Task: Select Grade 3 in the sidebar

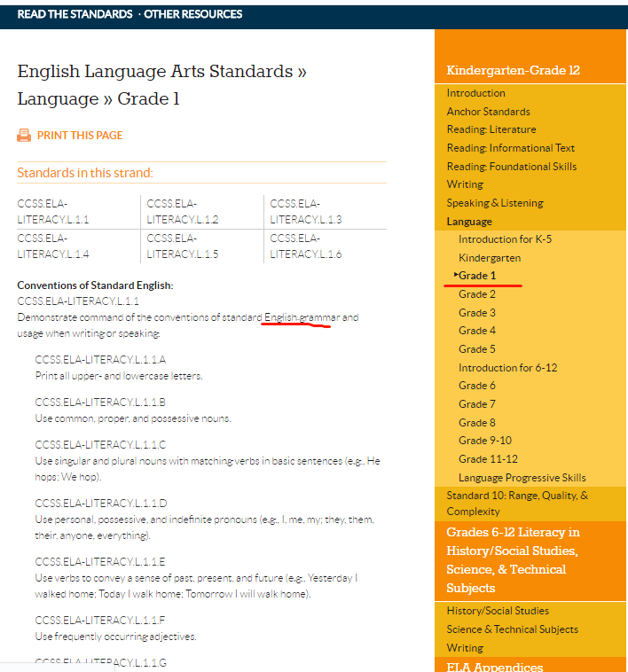Action: point(477,312)
